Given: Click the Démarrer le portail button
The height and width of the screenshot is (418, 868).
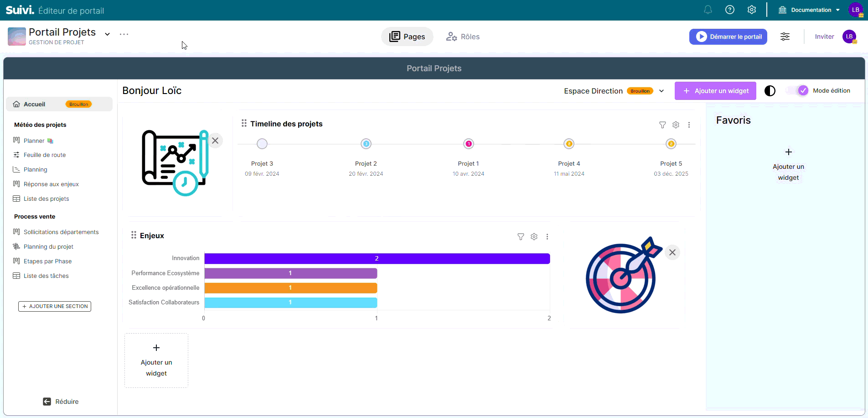Looking at the screenshot, I should click(728, 37).
